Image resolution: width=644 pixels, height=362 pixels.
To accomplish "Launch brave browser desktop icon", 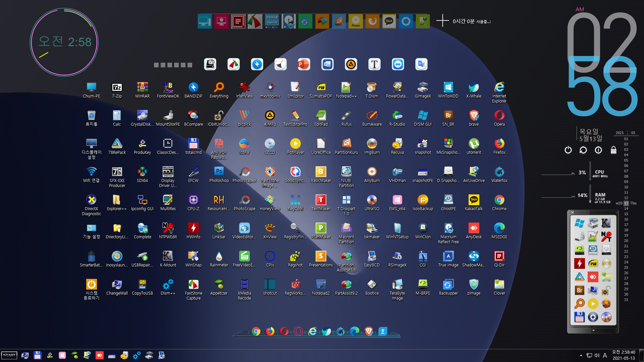I will click(x=474, y=118).
